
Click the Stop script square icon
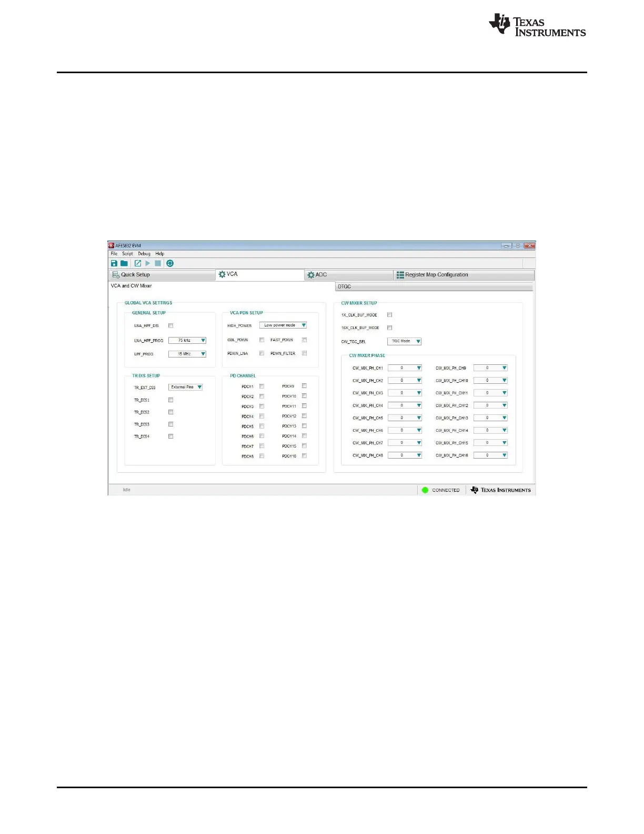(158, 263)
